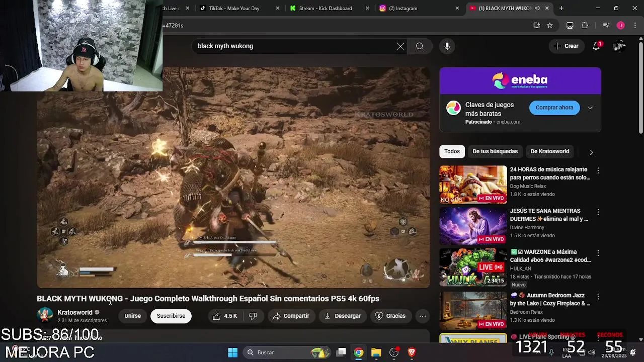Open options for WARZONE video
644x362 pixels.
click(x=598, y=253)
